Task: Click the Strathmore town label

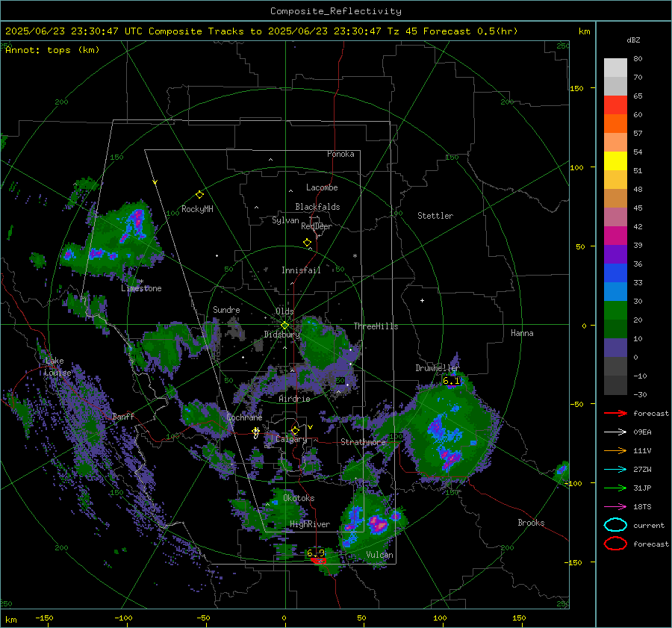Action: tap(363, 442)
